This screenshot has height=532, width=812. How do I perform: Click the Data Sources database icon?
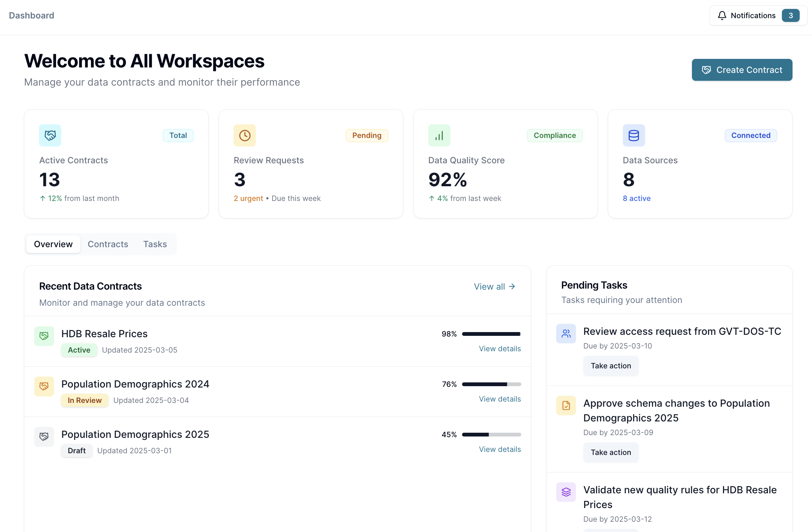[633, 135]
